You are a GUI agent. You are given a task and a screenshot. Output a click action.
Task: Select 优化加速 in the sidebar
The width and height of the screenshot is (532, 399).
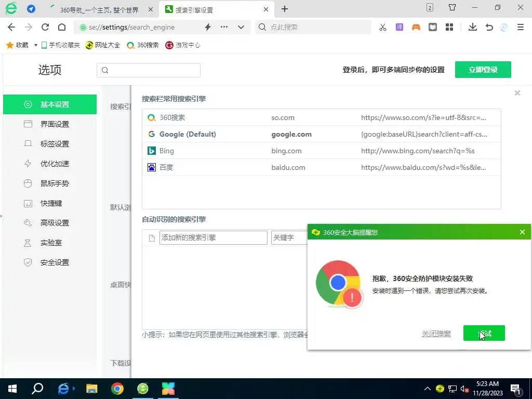(x=50, y=164)
